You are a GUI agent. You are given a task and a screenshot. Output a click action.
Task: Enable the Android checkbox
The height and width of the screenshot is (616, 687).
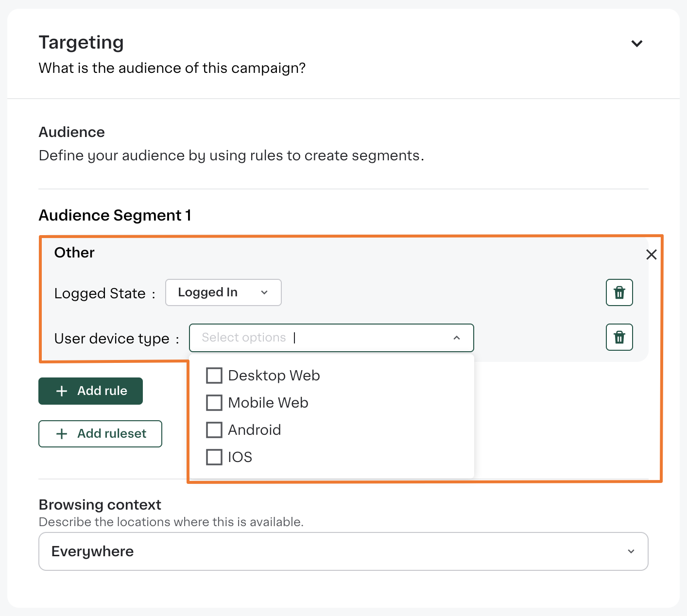214,430
